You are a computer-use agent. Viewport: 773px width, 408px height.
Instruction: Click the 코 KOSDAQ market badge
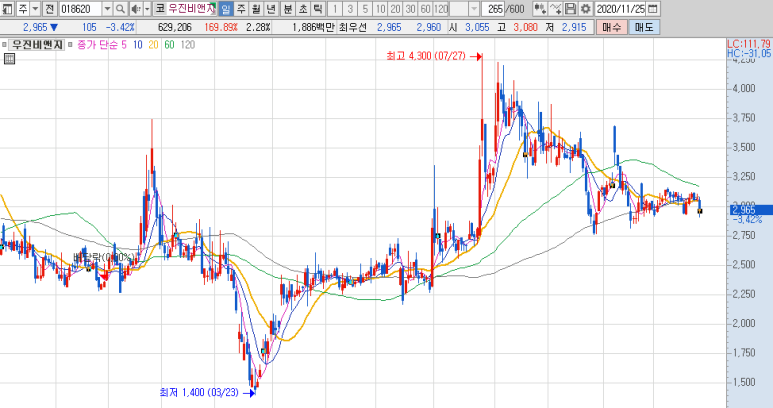coord(160,8)
